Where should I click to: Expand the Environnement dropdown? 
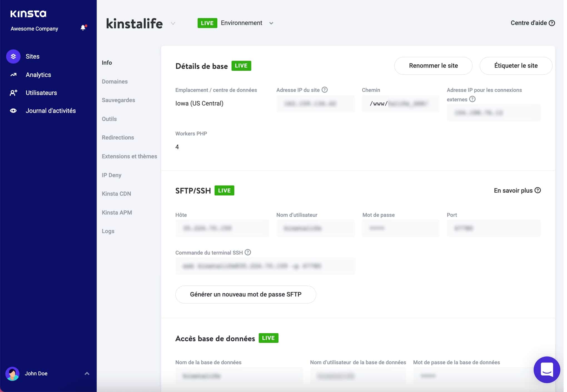pyautogui.click(x=272, y=23)
